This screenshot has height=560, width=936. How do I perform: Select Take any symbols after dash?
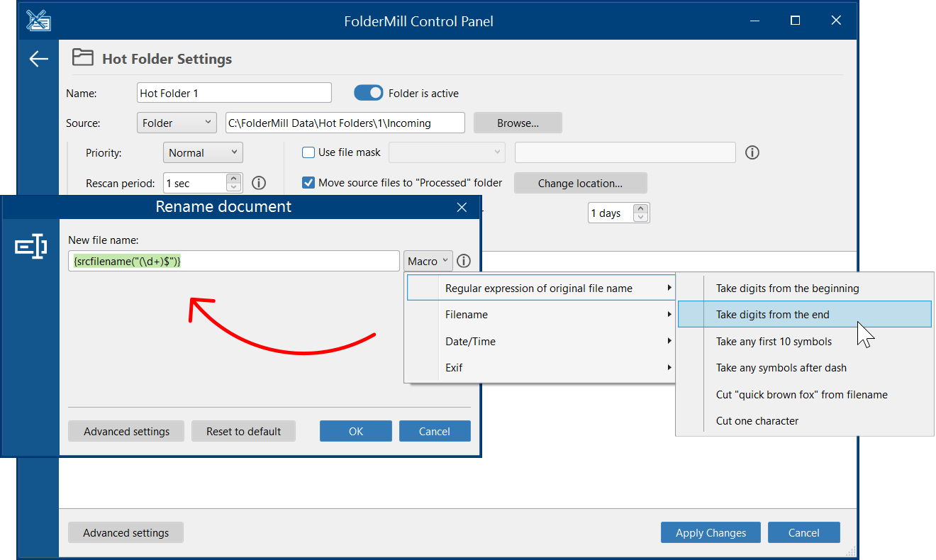click(x=804, y=367)
